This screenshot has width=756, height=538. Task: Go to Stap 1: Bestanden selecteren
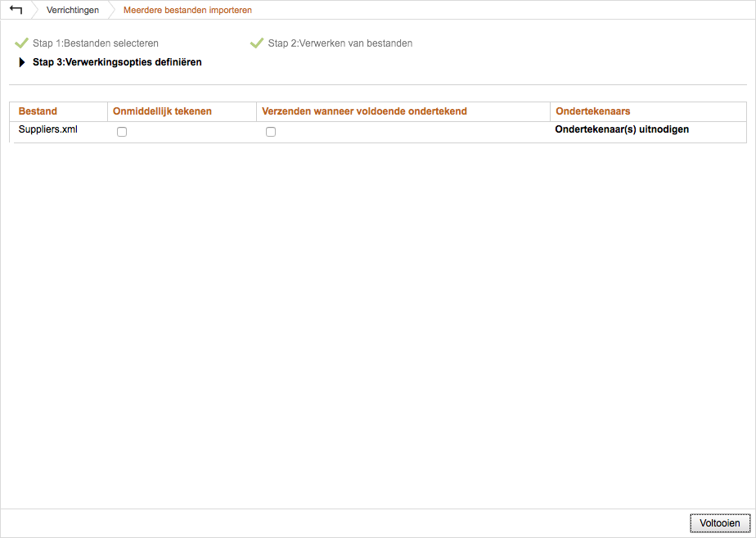coord(95,43)
